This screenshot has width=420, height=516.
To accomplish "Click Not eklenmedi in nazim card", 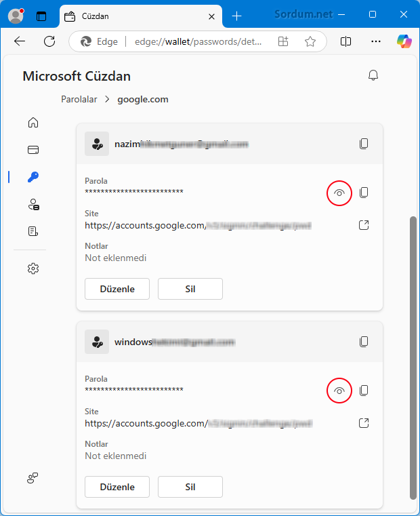I will point(115,258).
